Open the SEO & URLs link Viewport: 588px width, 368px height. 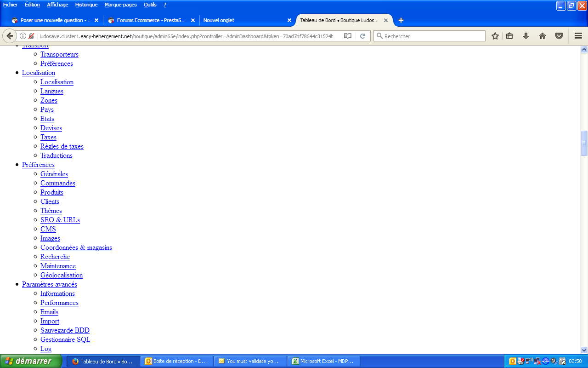pos(60,220)
